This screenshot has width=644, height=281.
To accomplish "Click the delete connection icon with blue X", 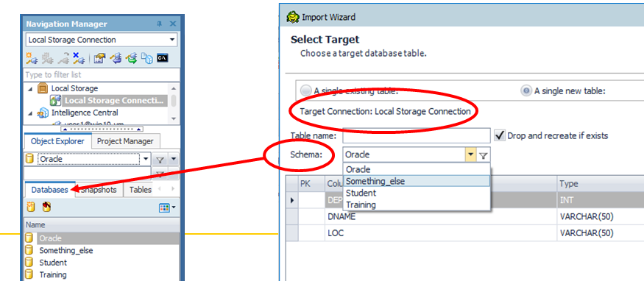I will pos(79,58).
